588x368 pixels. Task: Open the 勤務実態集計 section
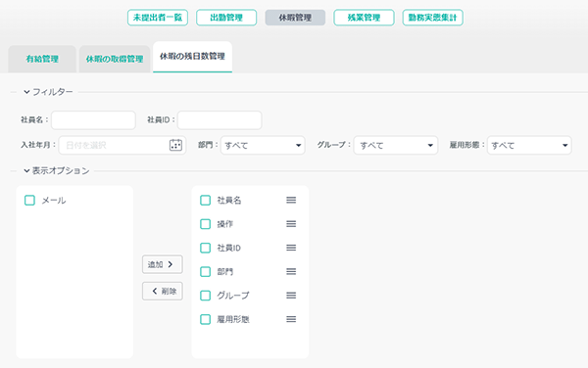point(433,18)
